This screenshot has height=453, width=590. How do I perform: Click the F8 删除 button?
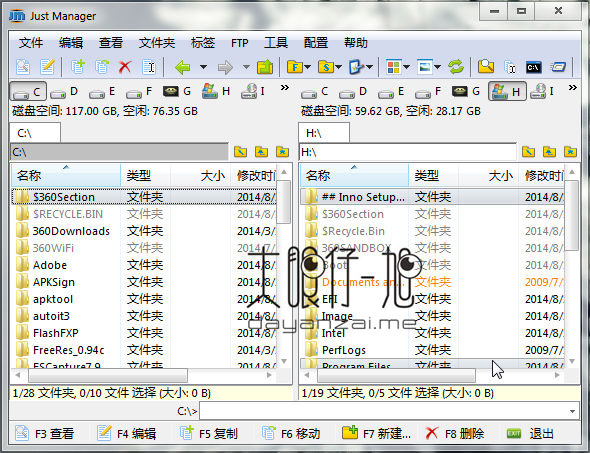tap(455, 434)
